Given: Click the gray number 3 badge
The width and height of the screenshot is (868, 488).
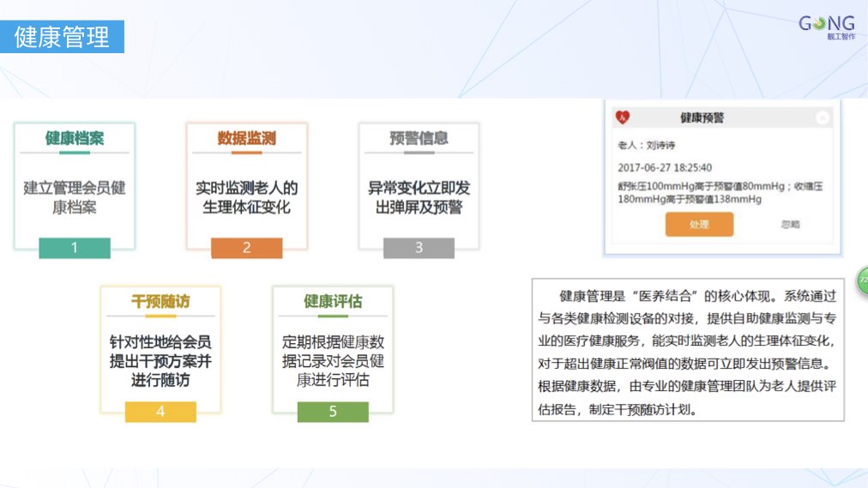Looking at the screenshot, I should click(419, 248).
